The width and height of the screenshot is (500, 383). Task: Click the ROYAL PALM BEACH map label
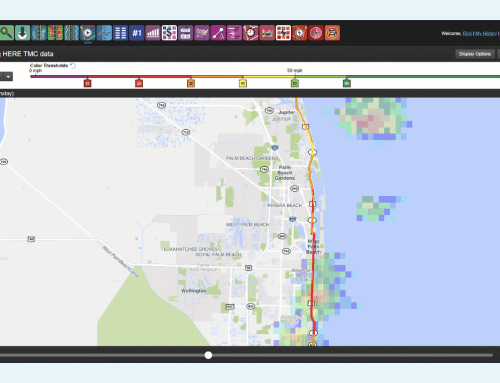click(x=218, y=255)
